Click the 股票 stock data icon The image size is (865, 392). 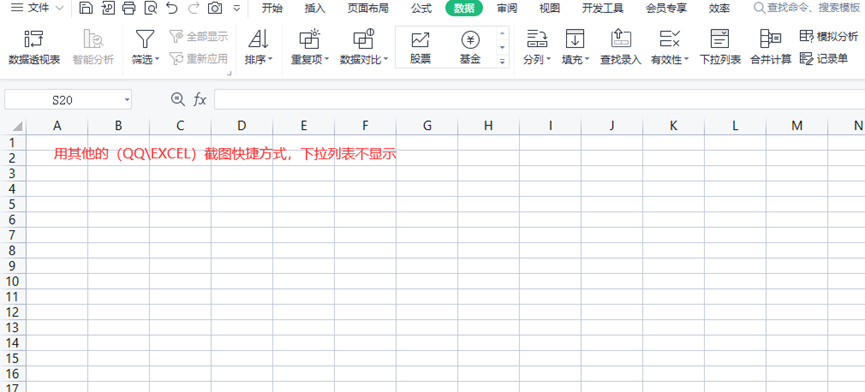(420, 39)
